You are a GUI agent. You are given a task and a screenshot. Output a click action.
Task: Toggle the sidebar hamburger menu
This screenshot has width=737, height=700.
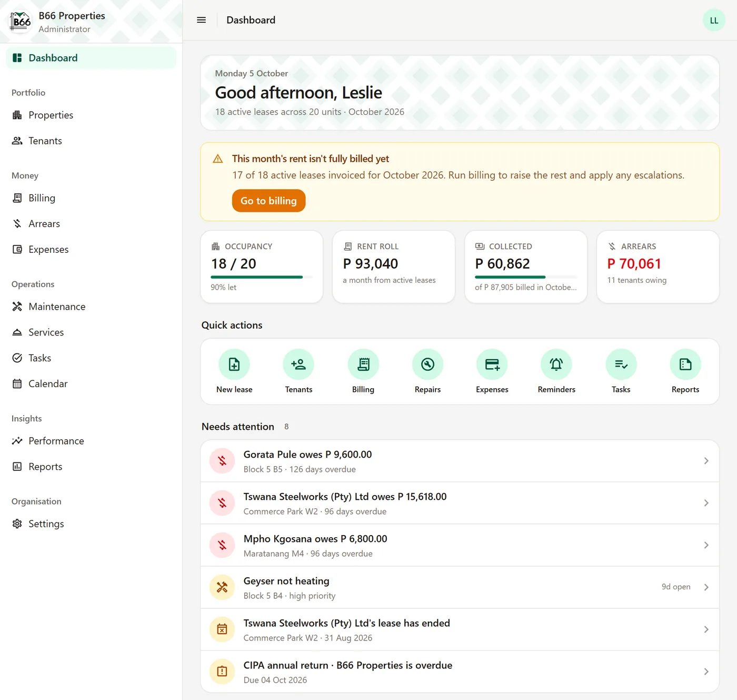coord(201,20)
